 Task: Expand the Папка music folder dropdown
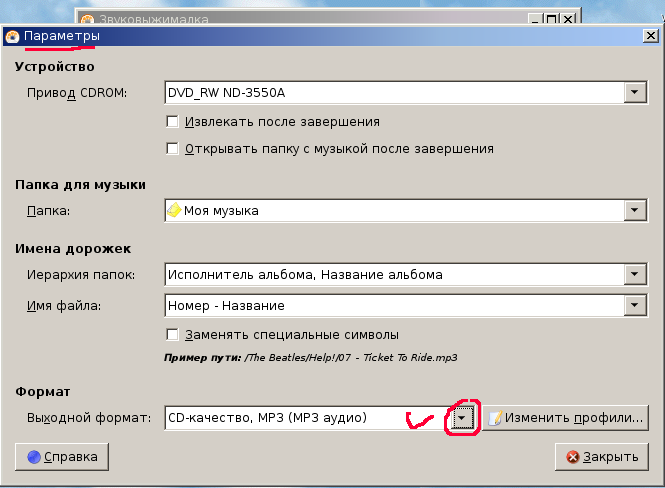tap(634, 211)
